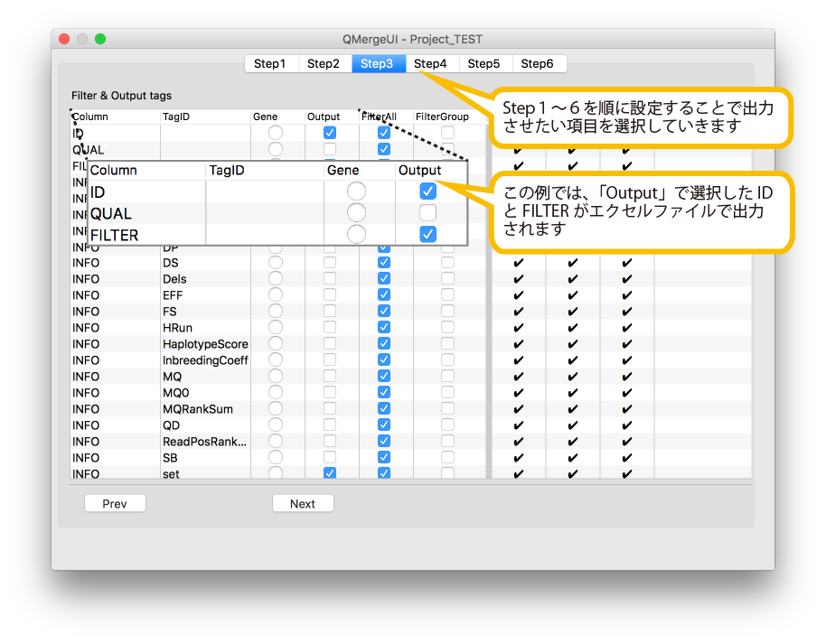Switch to the Step1 tab
Image resolution: width=826 pixels, height=644 pixels.
click(x=269, y=63)
